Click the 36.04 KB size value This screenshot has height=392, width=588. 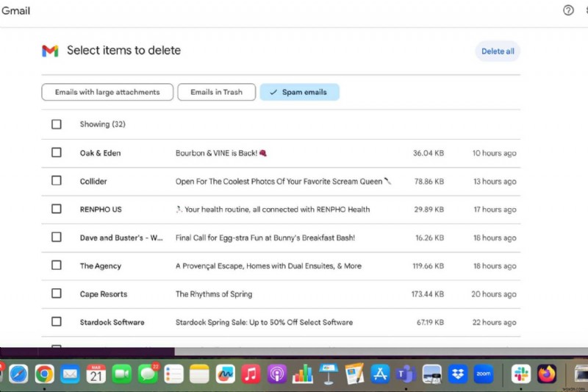429,153
